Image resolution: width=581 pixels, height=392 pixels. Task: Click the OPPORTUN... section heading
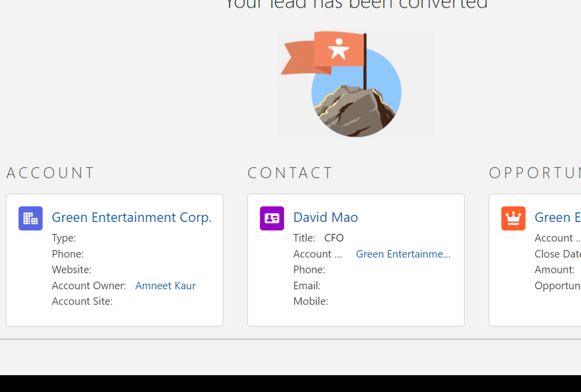coord(535,173)
